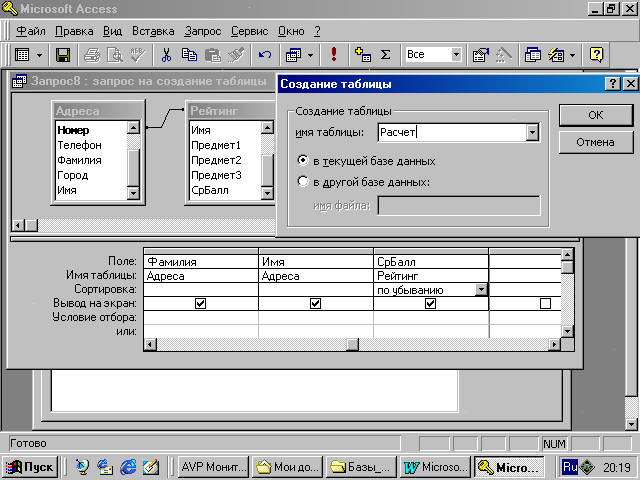Uncheck Show checkbox for Фамилия column

(x=200, y=303)
